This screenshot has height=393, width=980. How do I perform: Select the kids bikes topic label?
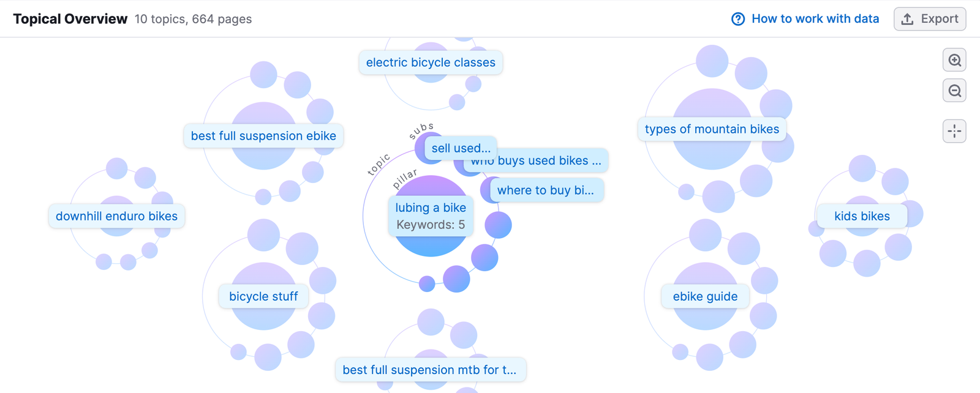click(x=862, y=216)
